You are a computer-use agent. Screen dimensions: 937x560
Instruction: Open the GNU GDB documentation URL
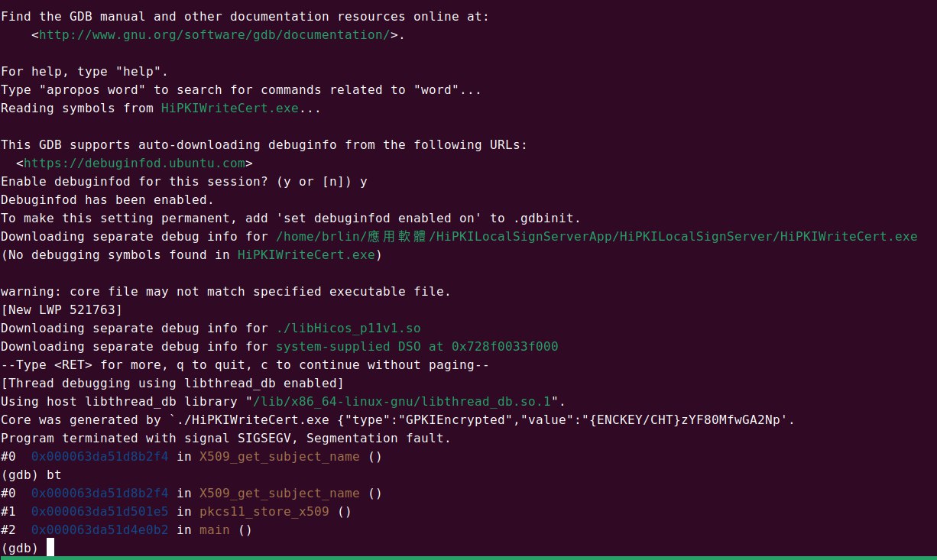(214, 34)
